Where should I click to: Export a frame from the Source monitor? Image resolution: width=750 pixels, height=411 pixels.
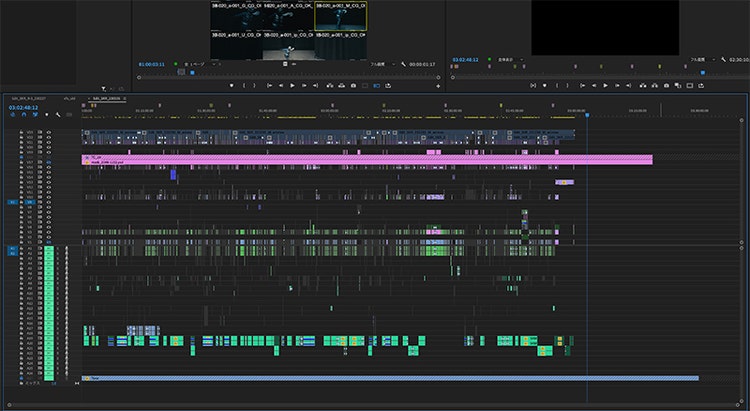(353, 86)
